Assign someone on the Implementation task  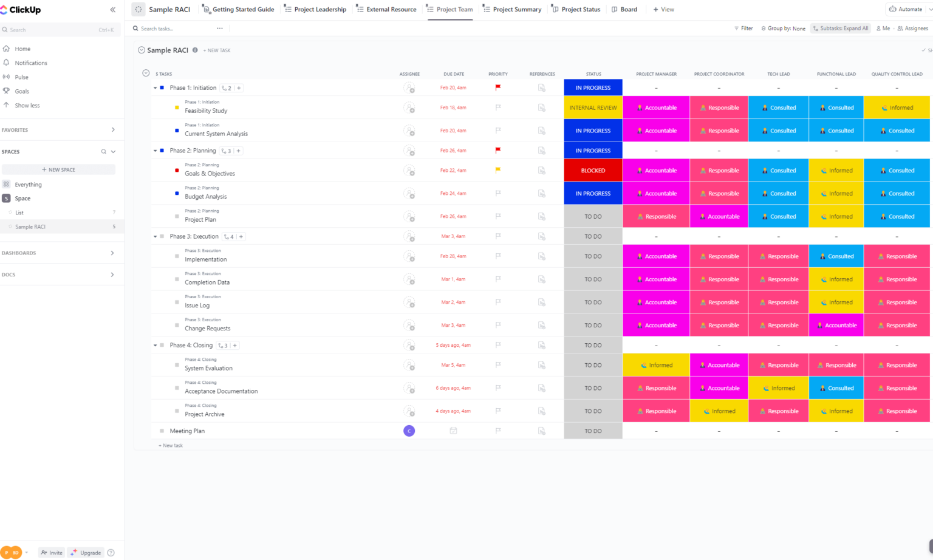[x=409, y=256]
